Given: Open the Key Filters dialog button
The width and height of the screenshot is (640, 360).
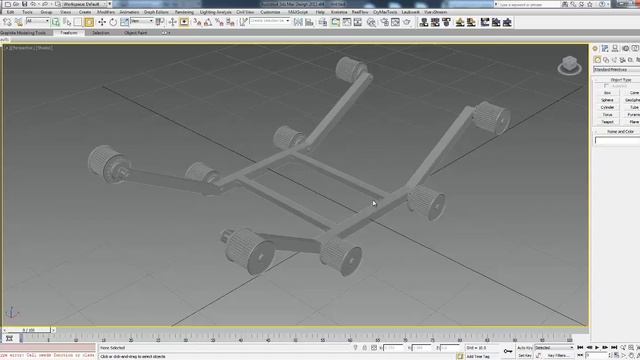Looking at the screenshot, I should [558, 356].
